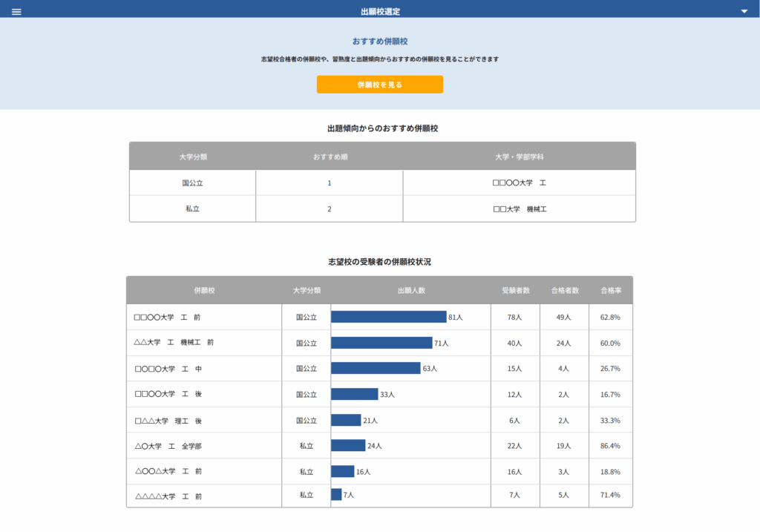Click the 大学・学部学科 column header

pos(519,157)
